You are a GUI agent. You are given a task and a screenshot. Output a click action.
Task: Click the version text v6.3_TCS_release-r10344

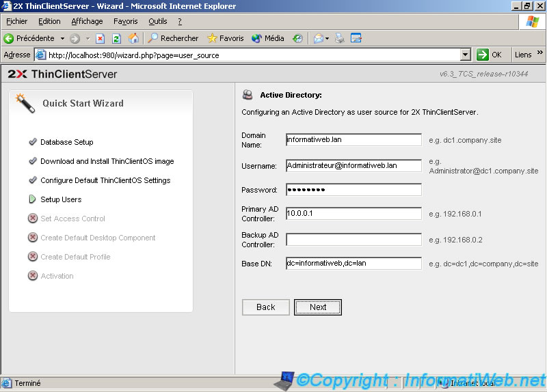point(483,74)
